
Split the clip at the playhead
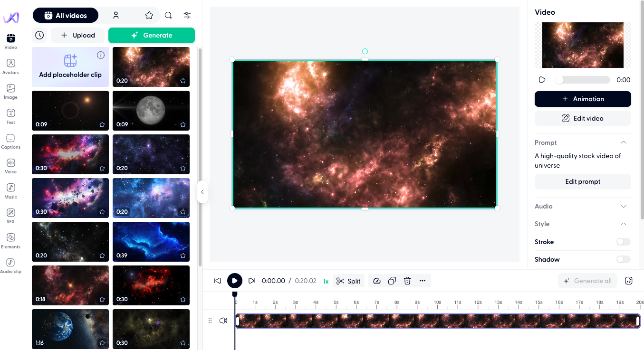[348, 281]
